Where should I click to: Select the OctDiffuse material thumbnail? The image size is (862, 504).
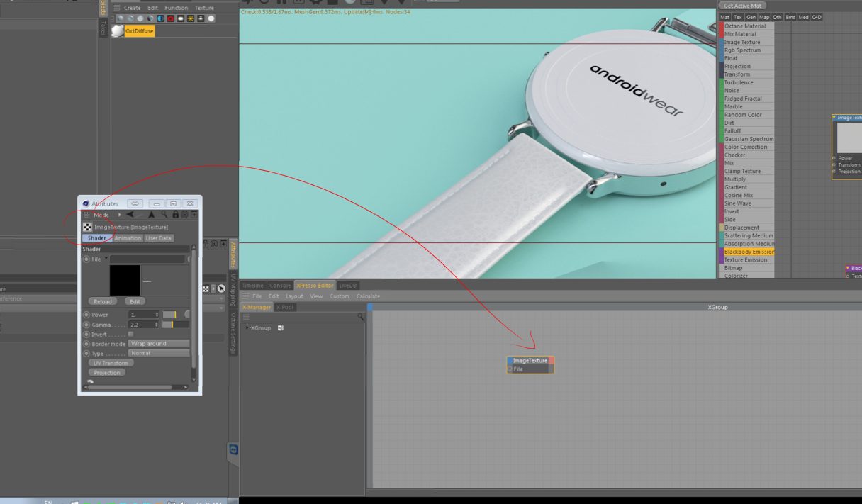tap(118, 31)
